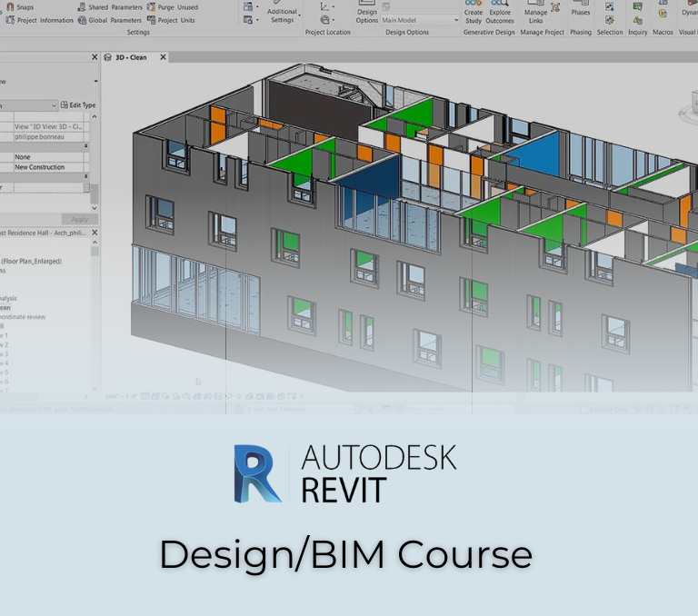Open lower dropdown icon left of Additional Settings

click(x=251, y=20)
